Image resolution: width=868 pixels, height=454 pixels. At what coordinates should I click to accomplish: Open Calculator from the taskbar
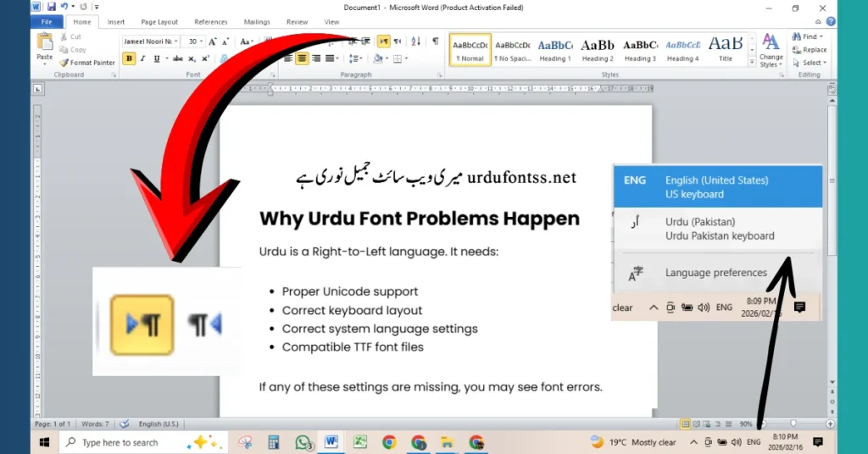tap(274, 442)
